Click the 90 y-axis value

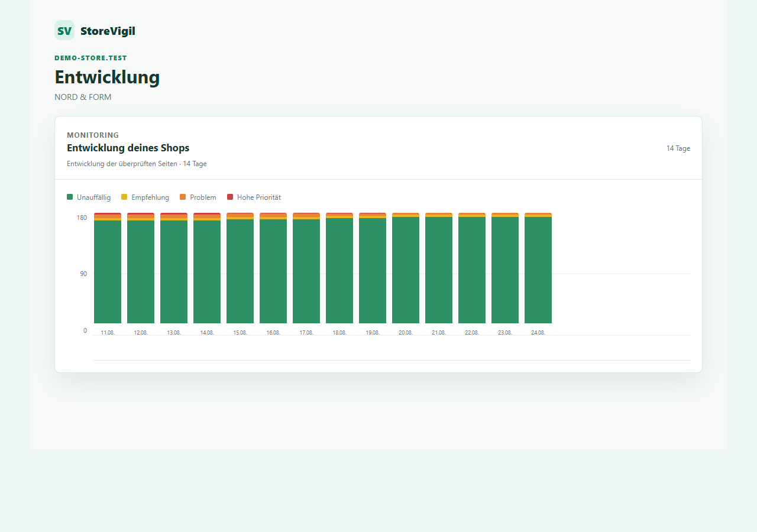(x=83, y=274)
